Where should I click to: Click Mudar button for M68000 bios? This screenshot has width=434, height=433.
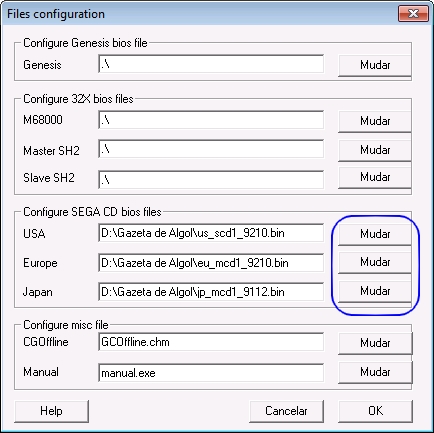coord(375,121)
